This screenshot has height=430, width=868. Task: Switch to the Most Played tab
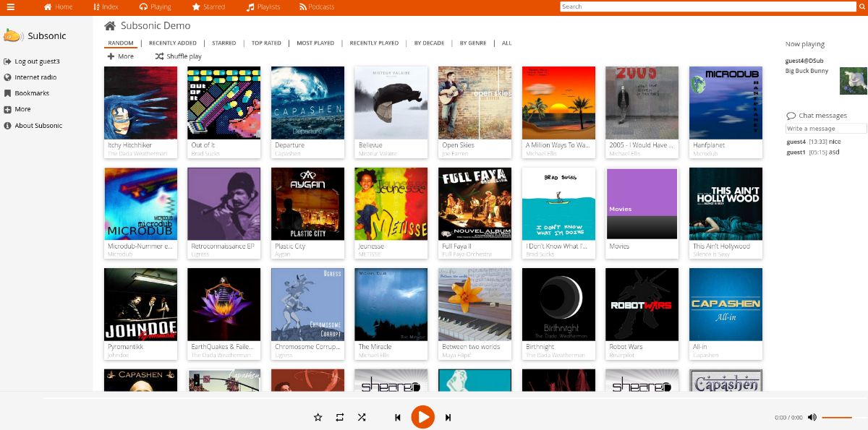tap(316, 43)
